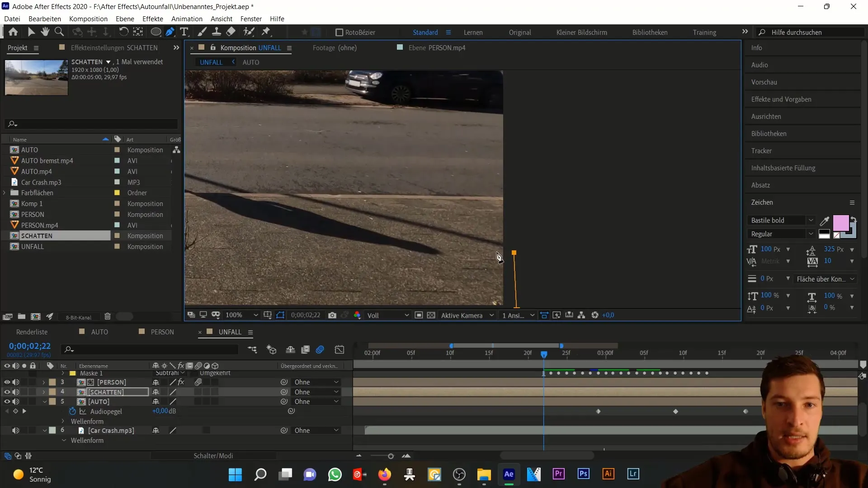
Task: Mute audio of PERSON layer
Action: coord(16,382)
